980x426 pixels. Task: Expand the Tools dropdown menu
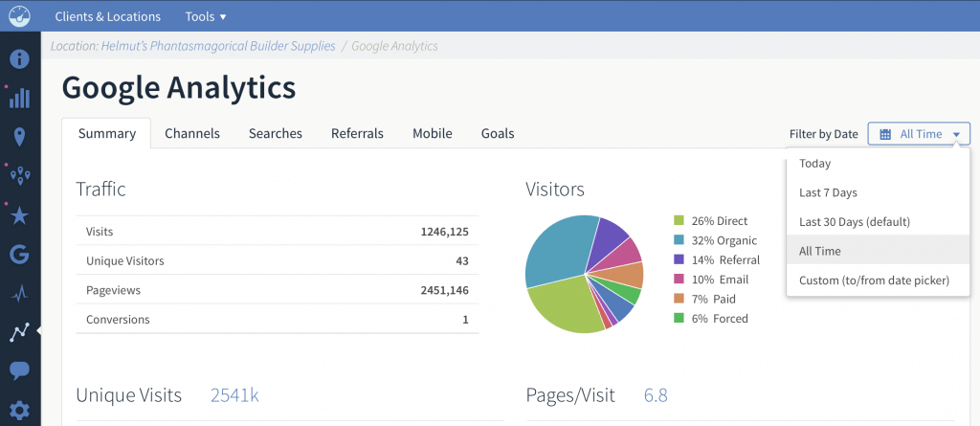click(x=206, y=17)
